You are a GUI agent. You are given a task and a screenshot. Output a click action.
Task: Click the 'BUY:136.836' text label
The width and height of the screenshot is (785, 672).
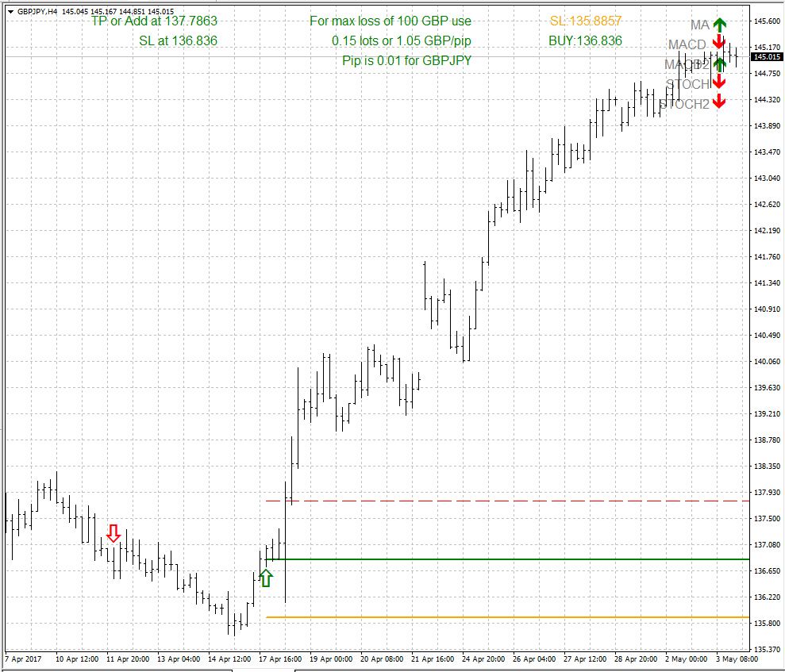click(x=585, y=40)
